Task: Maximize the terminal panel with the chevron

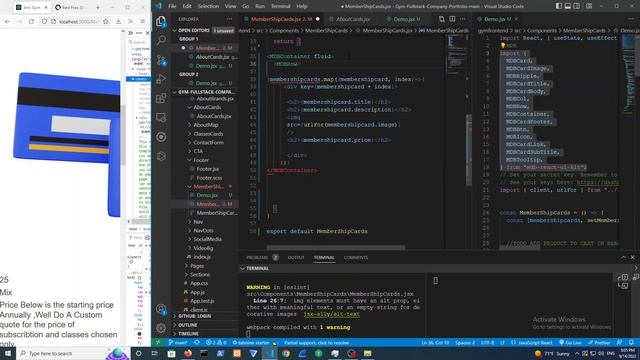Action: (x=623, y=257)
